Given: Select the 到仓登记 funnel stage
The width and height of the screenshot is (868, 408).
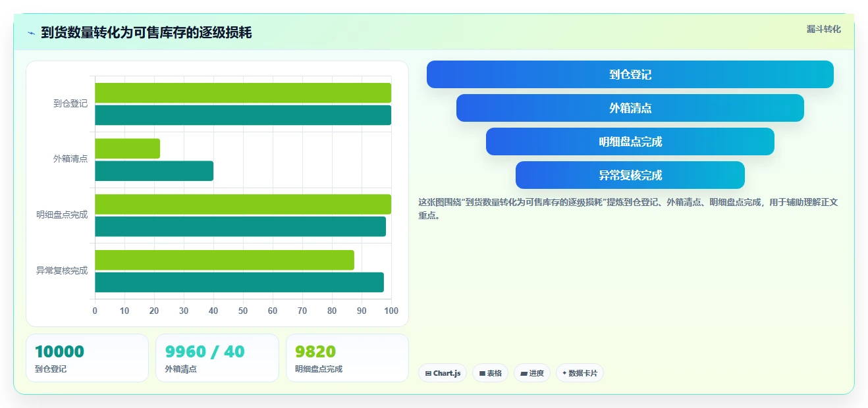Looking at the screenshot, I should click(630, 74).
